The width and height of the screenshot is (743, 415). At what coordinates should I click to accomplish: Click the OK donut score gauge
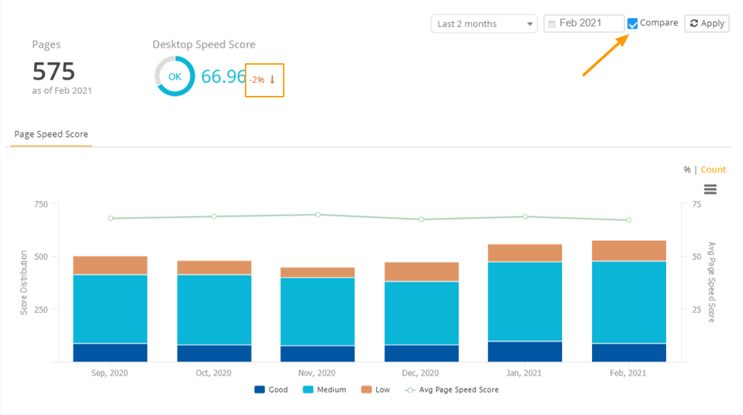coord(174,76)
